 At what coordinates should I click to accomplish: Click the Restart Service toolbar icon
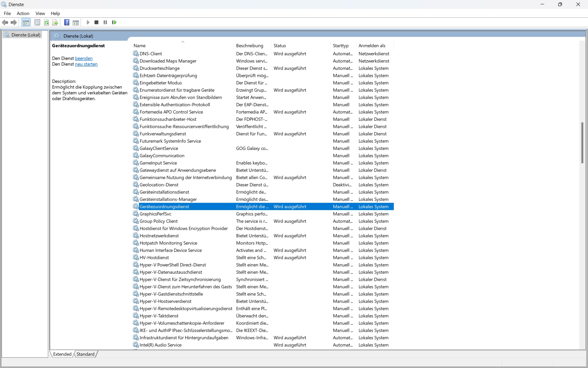[114, 22]
